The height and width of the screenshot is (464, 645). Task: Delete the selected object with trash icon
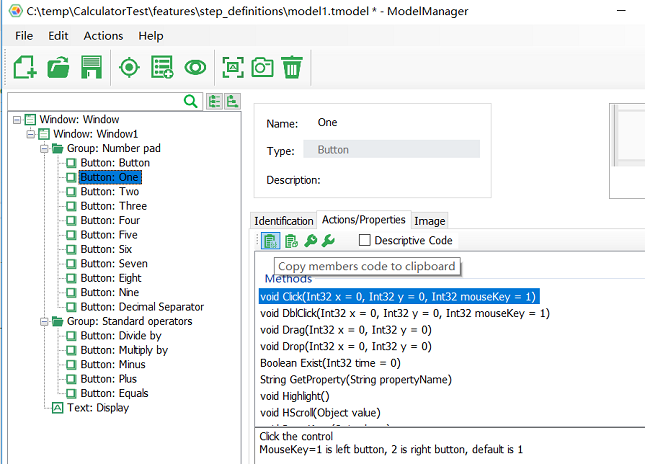point(292,67)
